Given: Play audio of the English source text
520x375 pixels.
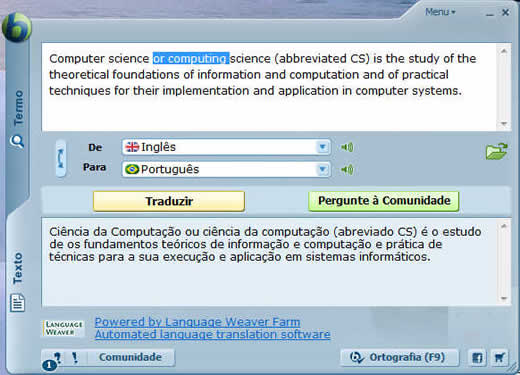Looking at the screenshot, I should click(347, 147).
